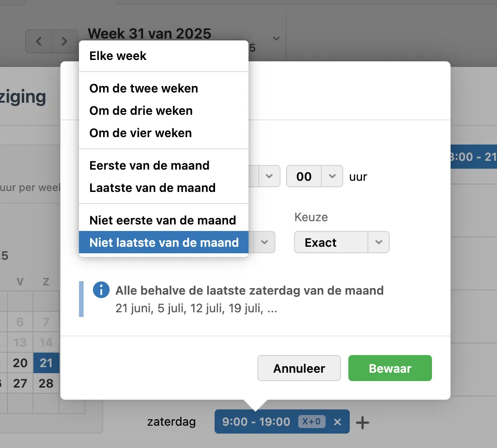Go to next week arrow
Screen dimensions: 497x448
point(65,41)
